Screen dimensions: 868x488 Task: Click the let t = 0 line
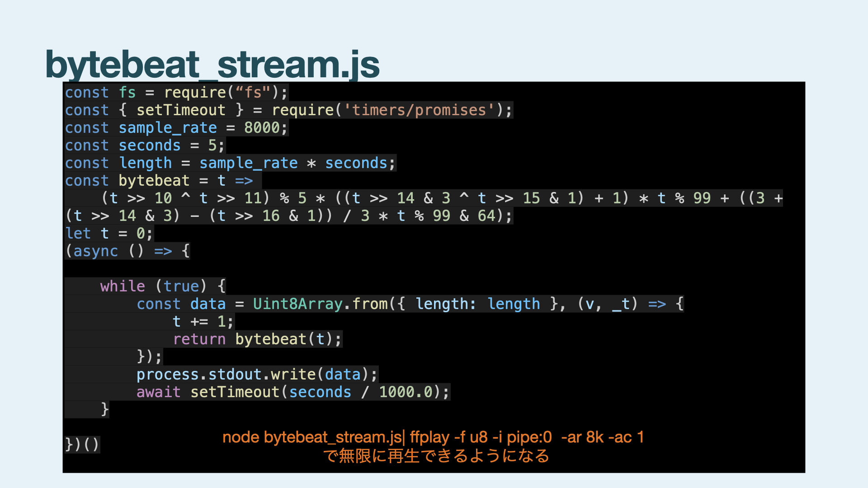coord(108,234)
